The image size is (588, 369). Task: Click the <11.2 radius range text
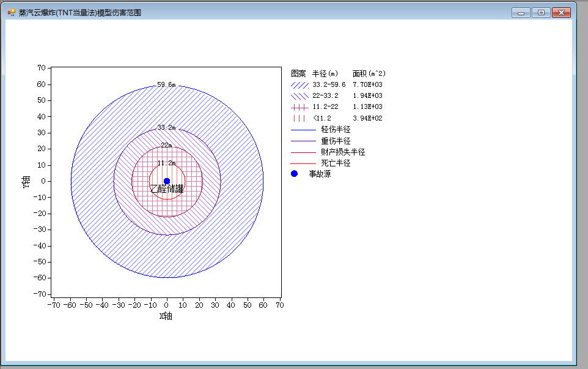click(322, 118)
